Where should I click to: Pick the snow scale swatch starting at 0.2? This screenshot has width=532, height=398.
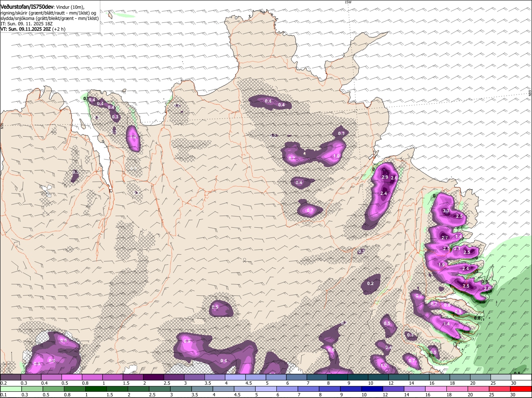[x=10, y=377]
